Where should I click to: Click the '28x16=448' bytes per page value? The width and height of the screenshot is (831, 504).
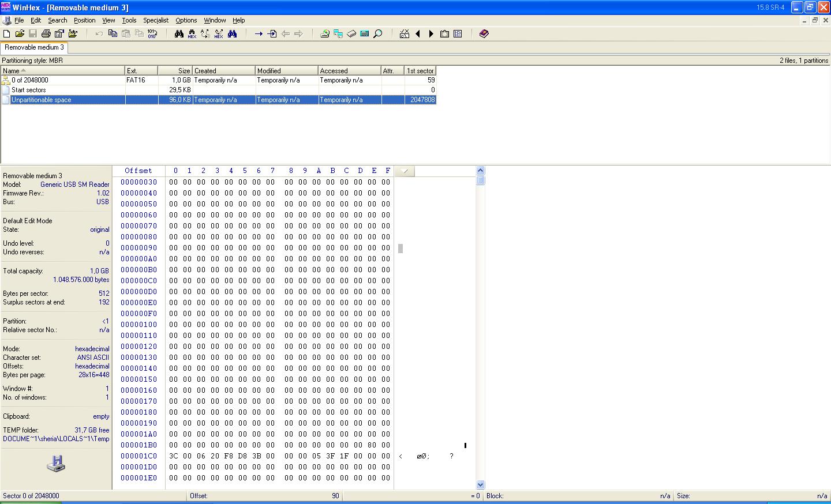(94, 375)
